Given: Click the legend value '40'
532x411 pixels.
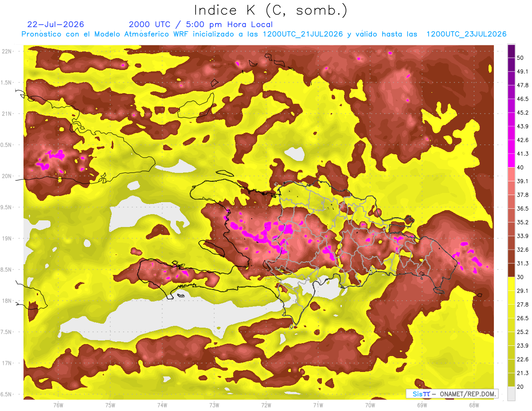Looking at the screenshot, I should point(520,168).
